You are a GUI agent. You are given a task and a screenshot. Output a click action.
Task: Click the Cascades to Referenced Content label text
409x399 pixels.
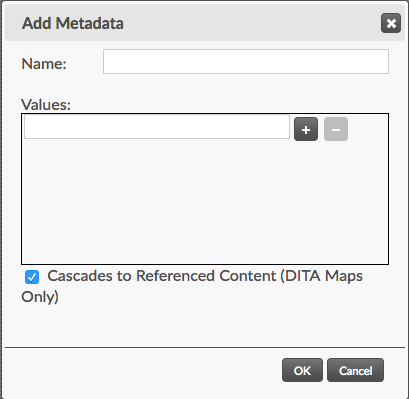point(192,286)
